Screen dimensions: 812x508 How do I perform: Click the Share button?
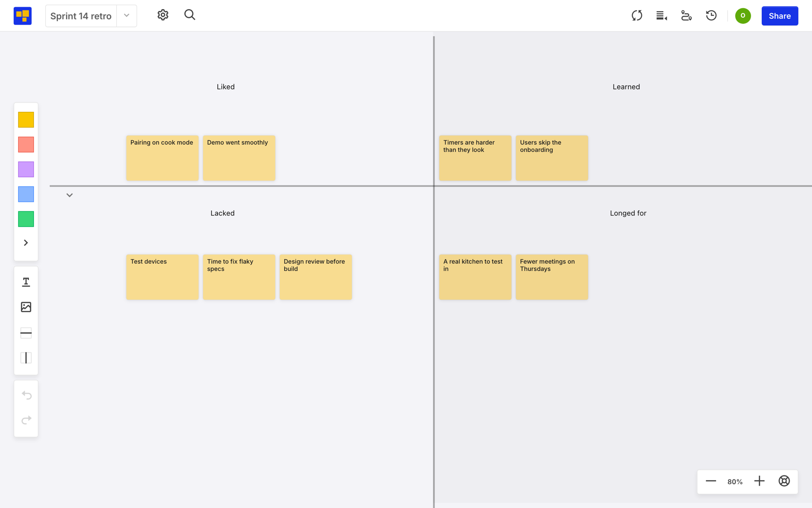(x=780, y=16)
